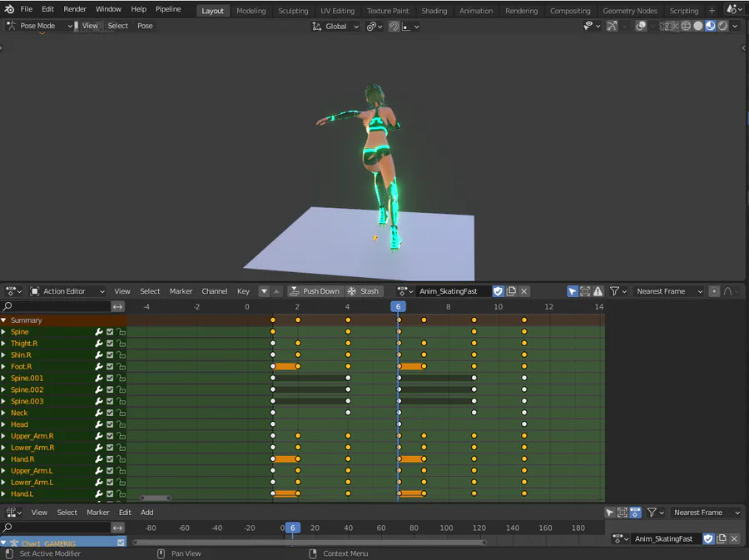Viewport: 749px width, 560px height.
Task: Open the Blender logo menu
Action: (9, 9)
